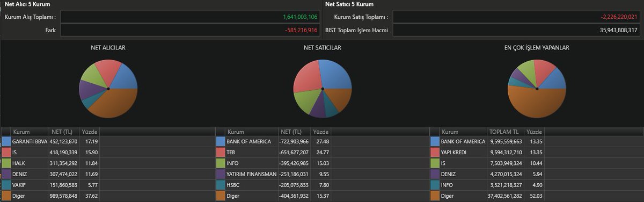644x202 pixels.
Task: Click the purple swatch beside YATIRIM FINANSMAN
Action: [221, 174]
